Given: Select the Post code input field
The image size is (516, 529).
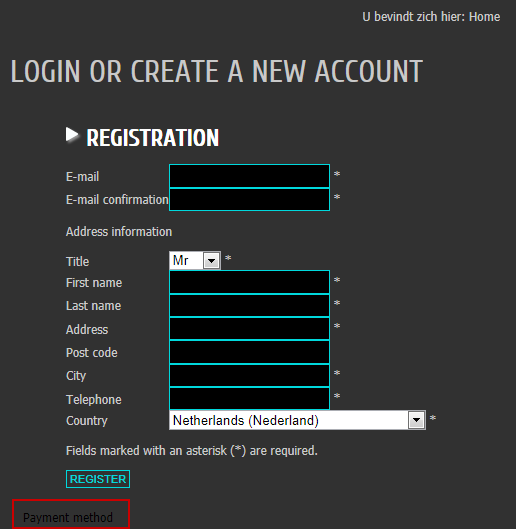Looking at the screenshot, I should click(x=249, y=352).
